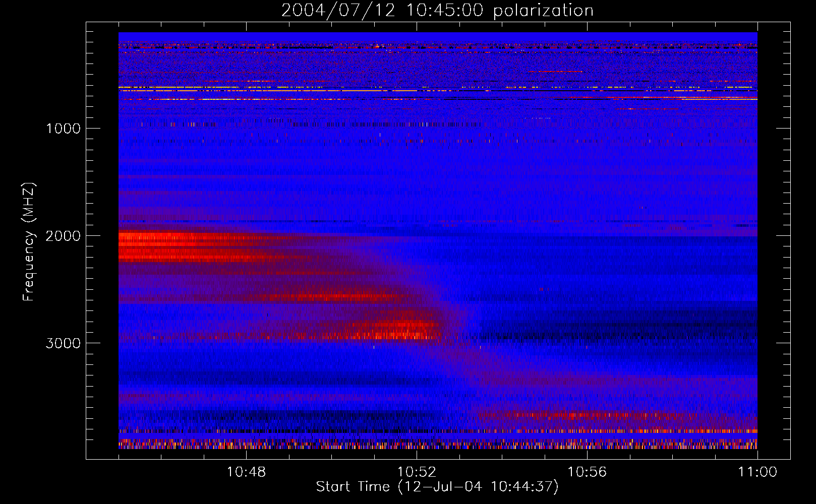Click the 10:48 time tick label

pos(246,472)
